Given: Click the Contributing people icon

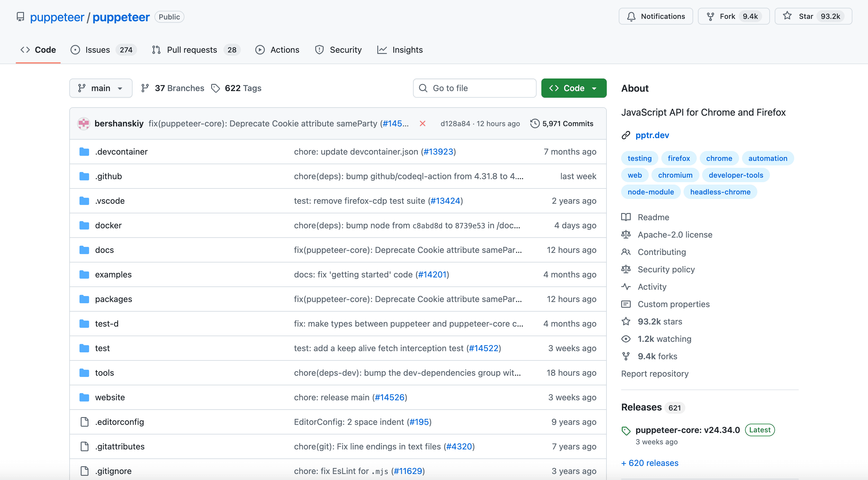Looking at the screenshot, I should point(626,252).
